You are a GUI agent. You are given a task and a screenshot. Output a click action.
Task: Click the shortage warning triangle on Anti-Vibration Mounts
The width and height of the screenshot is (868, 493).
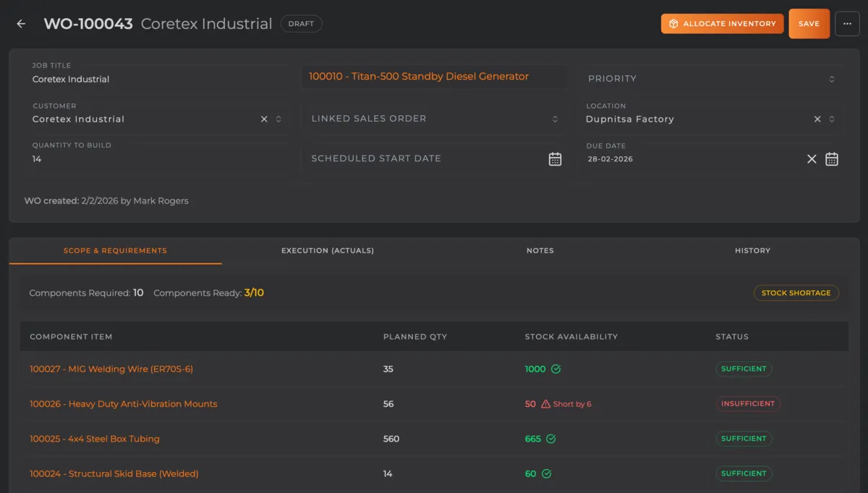tap(547, 403)
